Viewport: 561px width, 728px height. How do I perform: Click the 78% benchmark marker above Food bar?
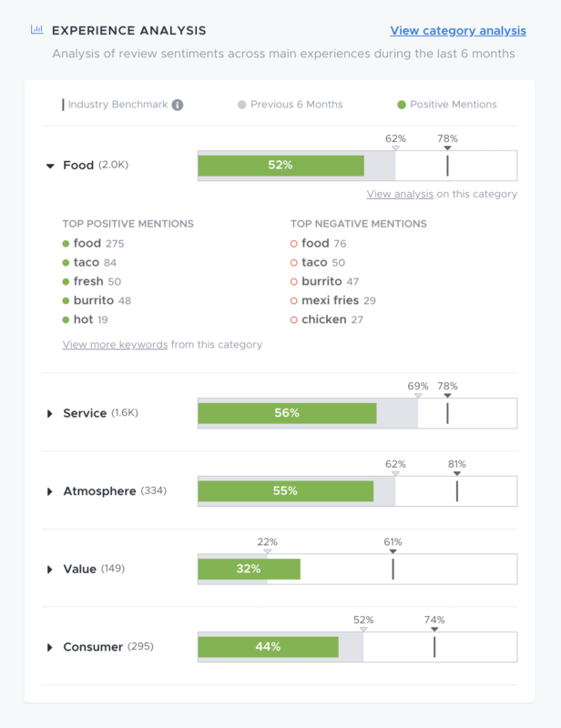[x=447, y=147]
